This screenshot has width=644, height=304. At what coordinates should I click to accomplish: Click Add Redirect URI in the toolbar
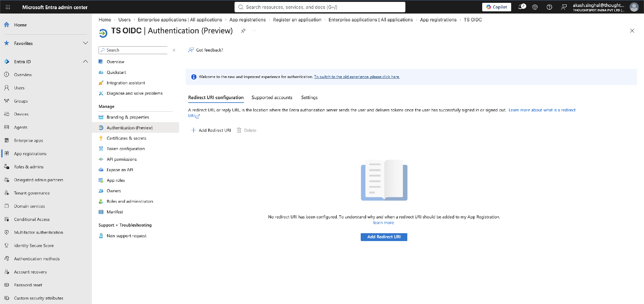[211, 130]
